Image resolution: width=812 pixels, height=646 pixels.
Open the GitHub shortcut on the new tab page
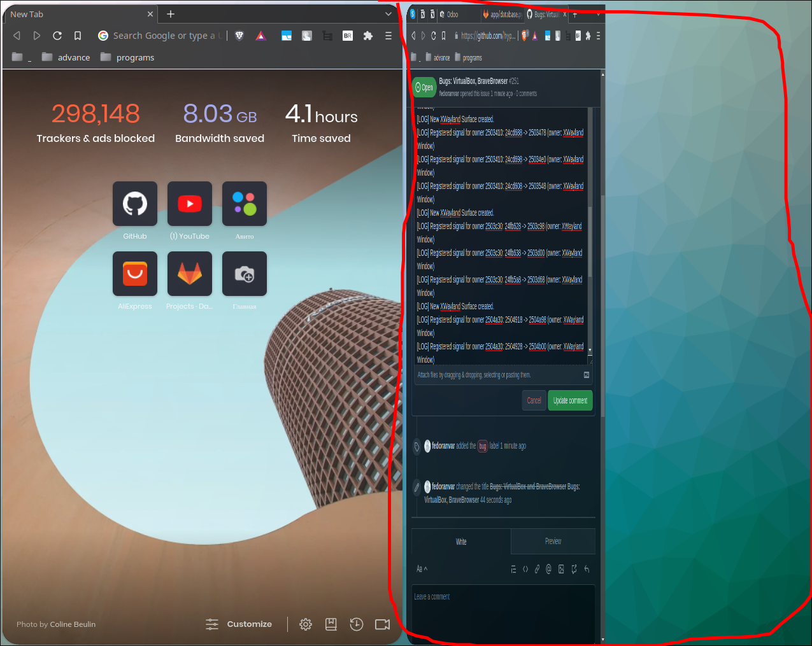(134, 204)
